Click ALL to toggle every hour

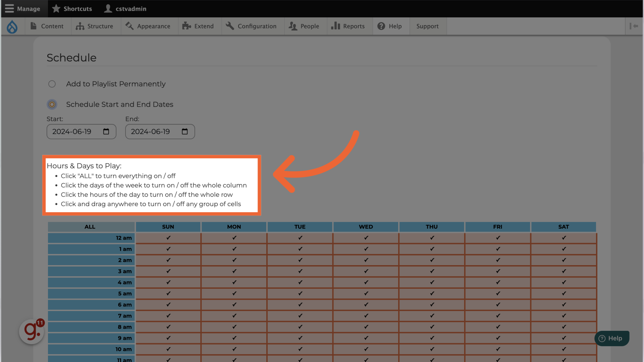(x=90, y=227)
